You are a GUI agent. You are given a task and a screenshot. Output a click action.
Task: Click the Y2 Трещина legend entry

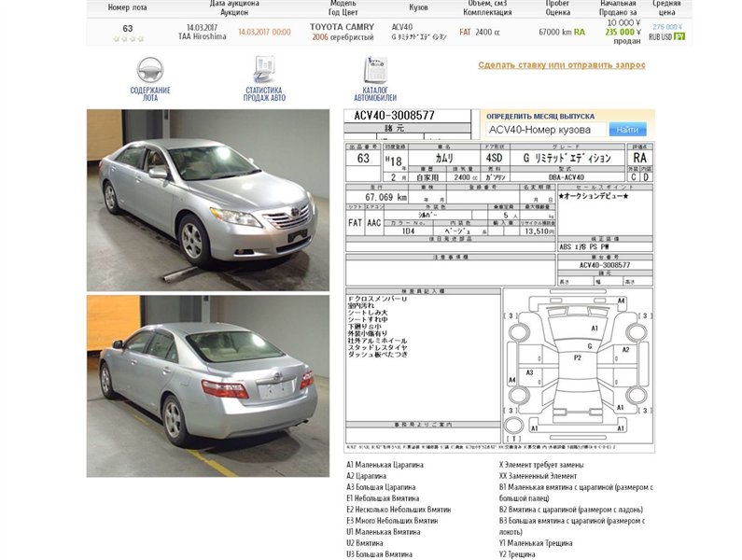517,553
